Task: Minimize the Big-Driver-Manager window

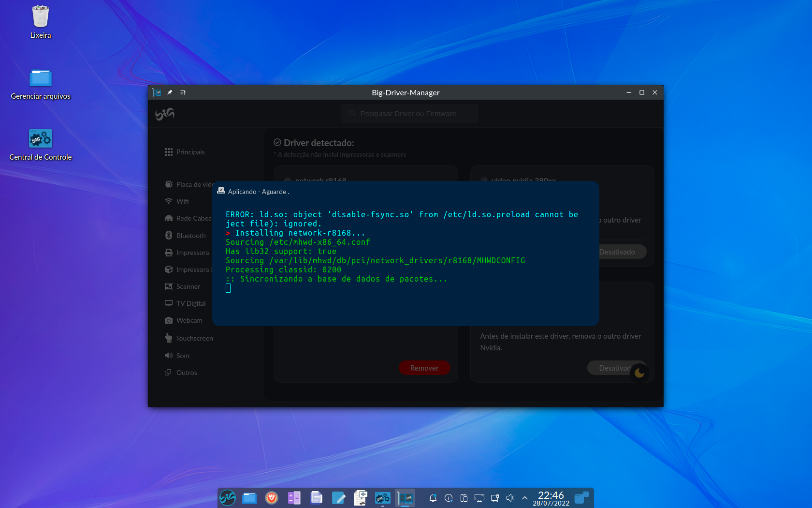Action: click(629, 92)
